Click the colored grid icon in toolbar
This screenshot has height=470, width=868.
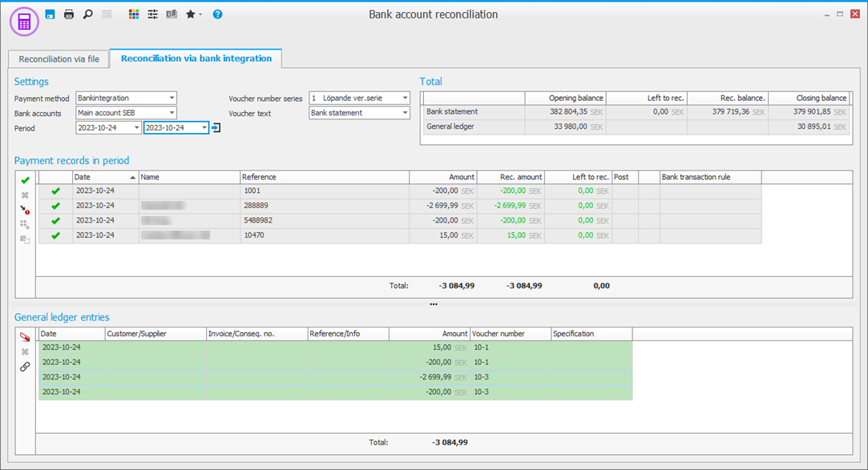[134, 14]
